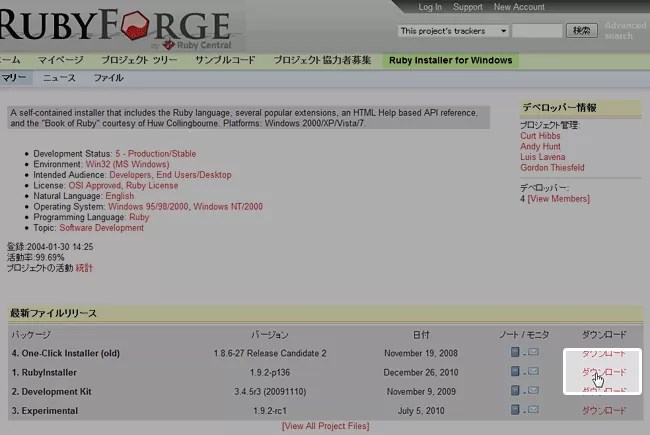Click Win32 (MS Windows) environment link
This screenshot has height=435, width=650.
coord(127,164)
